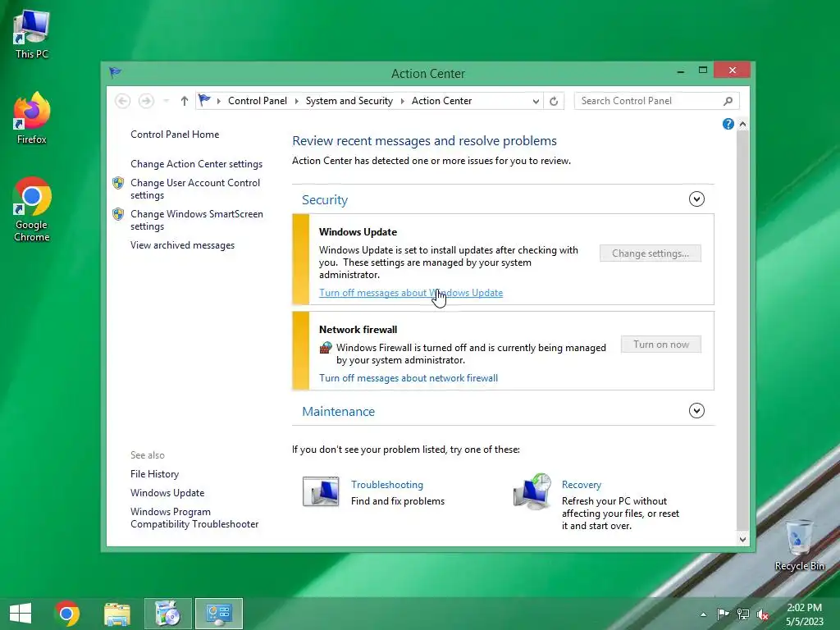Open the recent locations dropdown arrow
The width and height of the screenshot is (840, 630).
tap(166, 101)
